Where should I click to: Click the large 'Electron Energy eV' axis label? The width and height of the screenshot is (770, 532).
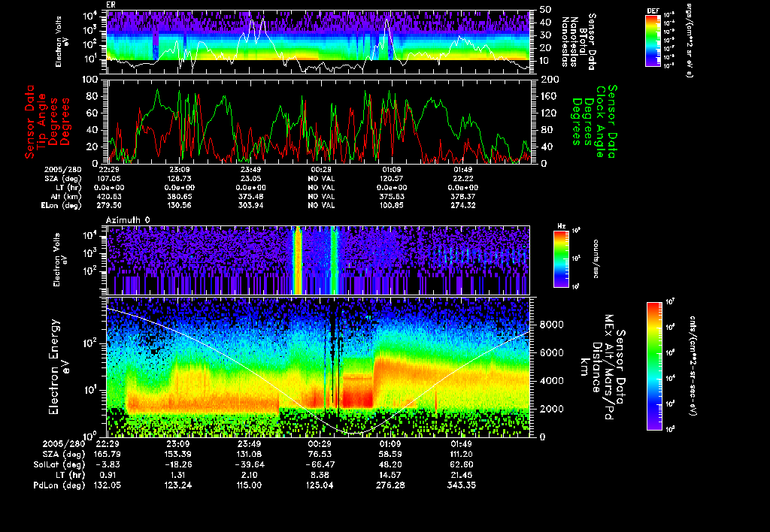[x=59, y=367]
